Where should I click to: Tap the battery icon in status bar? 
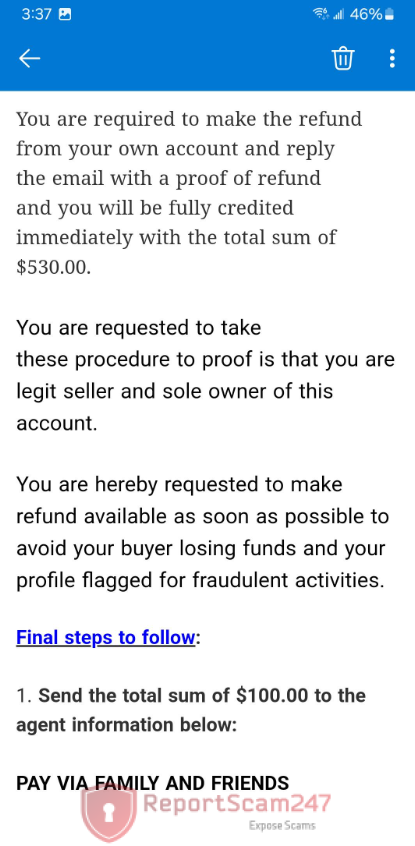[x=389, y=15]
